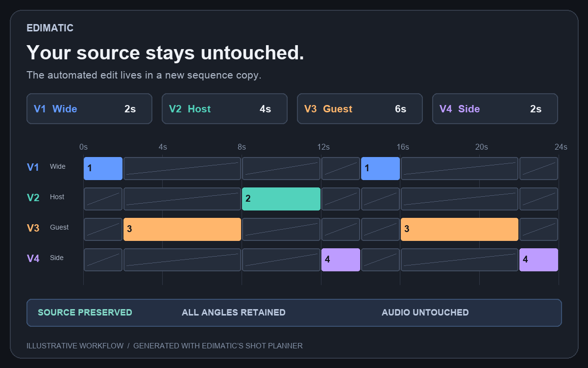The height and width of the screenshot is (368, 588).
Task: Click the Audio Untouched label
Action: (425, 313)
